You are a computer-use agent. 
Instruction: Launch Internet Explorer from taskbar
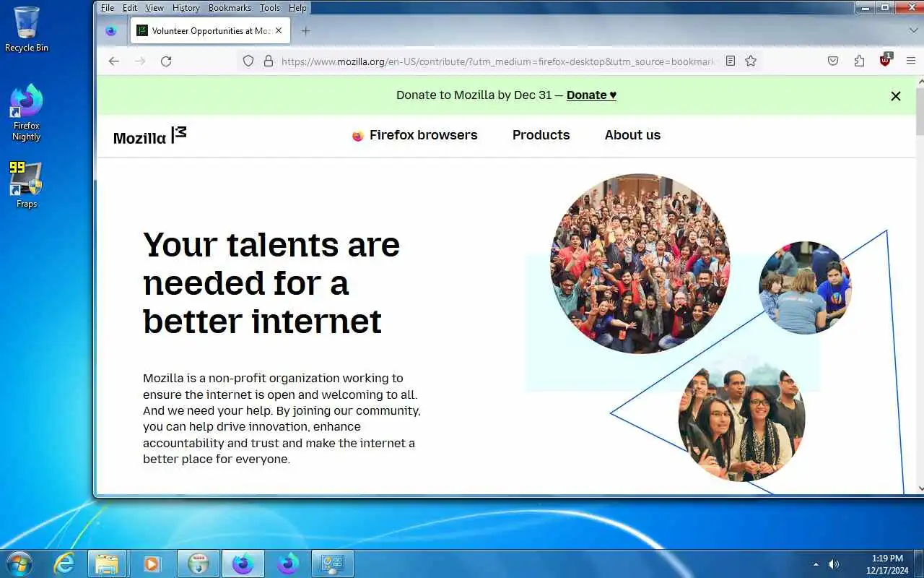coord(64,564)
